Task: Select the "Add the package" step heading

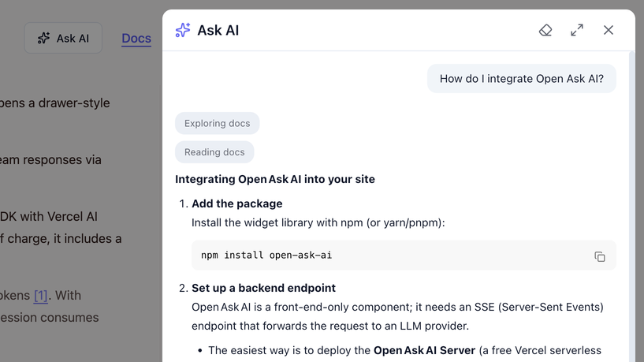Action: click(236, 203)
